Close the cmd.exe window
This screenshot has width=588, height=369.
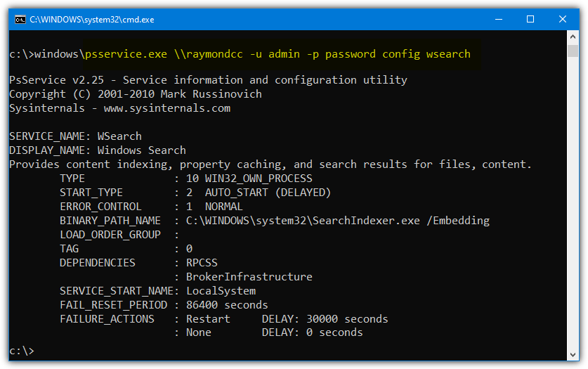(x=563, y=20)
